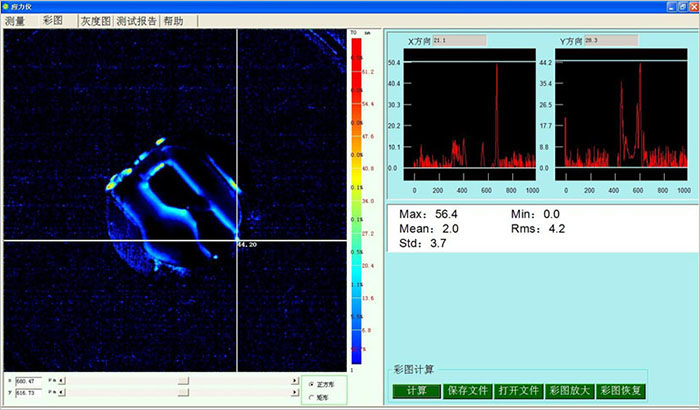Click the 打开文件 button
The width and height of the screenshot is (700, 410).
(x=518, y=390)
